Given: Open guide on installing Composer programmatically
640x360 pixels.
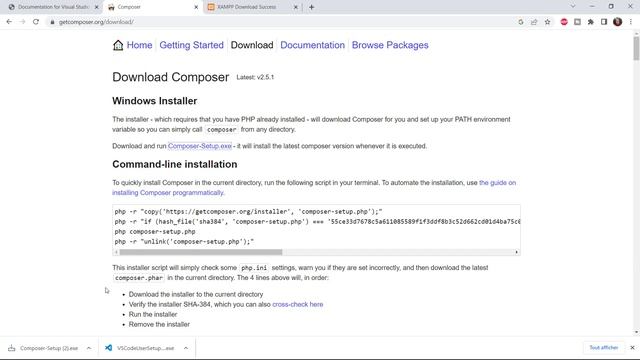Looking at the screenshot, I should coord(314,188).
